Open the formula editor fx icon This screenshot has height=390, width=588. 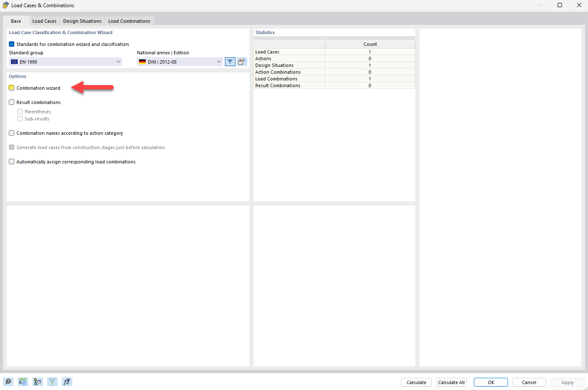click(x=67, y=382)
